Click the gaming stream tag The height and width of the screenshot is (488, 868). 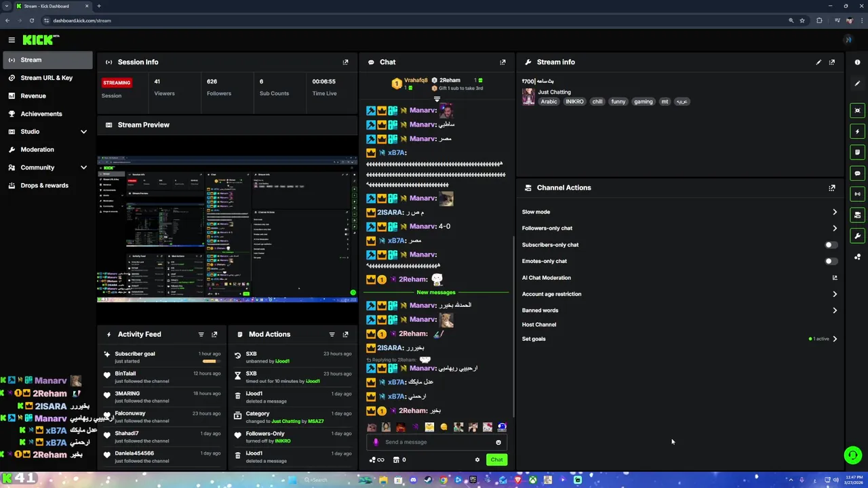pos(643,102)
